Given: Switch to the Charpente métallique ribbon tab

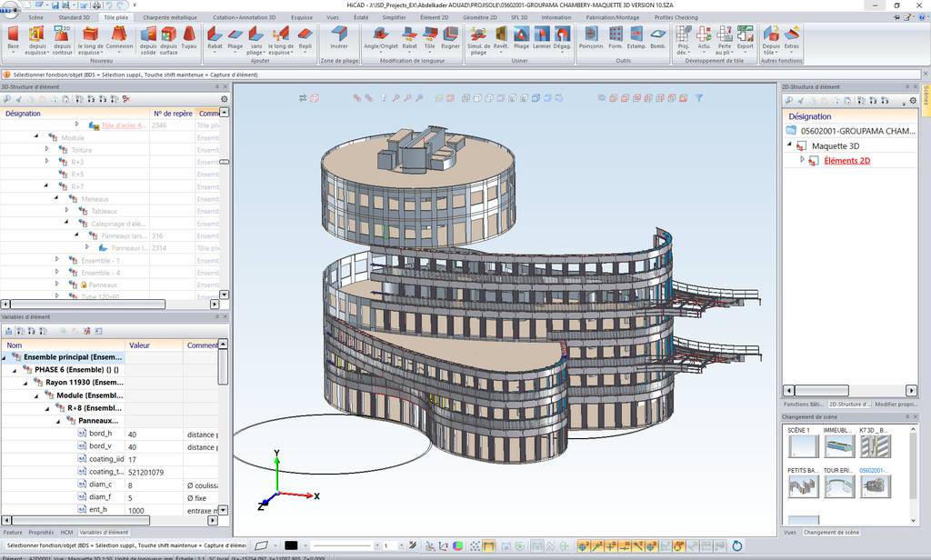Looking at the screenshot, I should (x=169, y=17).
